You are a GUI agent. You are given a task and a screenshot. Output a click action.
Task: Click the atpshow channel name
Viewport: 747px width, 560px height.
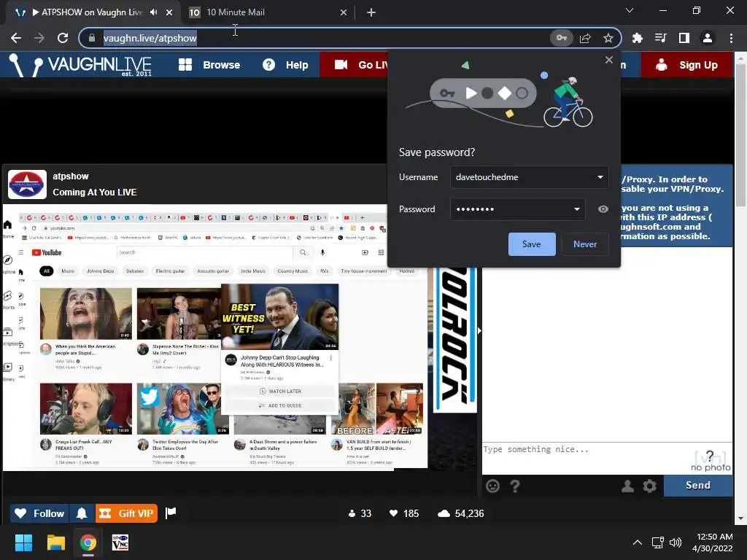(x=71, y=176)
